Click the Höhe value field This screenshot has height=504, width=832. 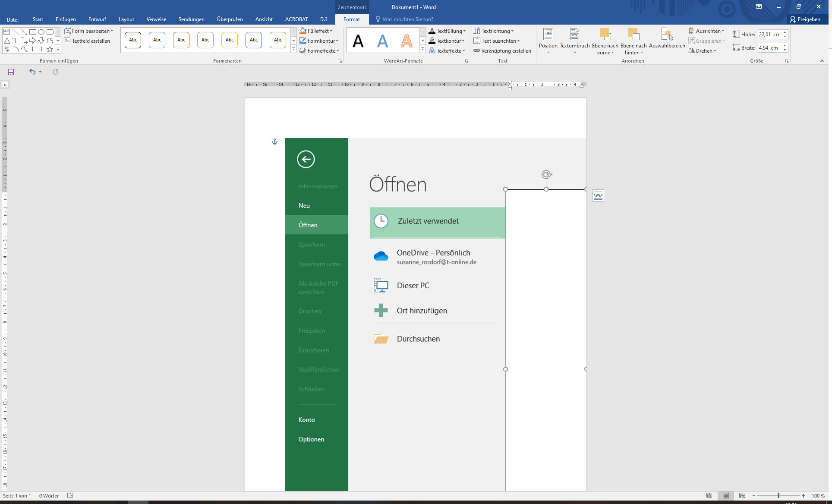pyautogui.click(x=769, y=35)
